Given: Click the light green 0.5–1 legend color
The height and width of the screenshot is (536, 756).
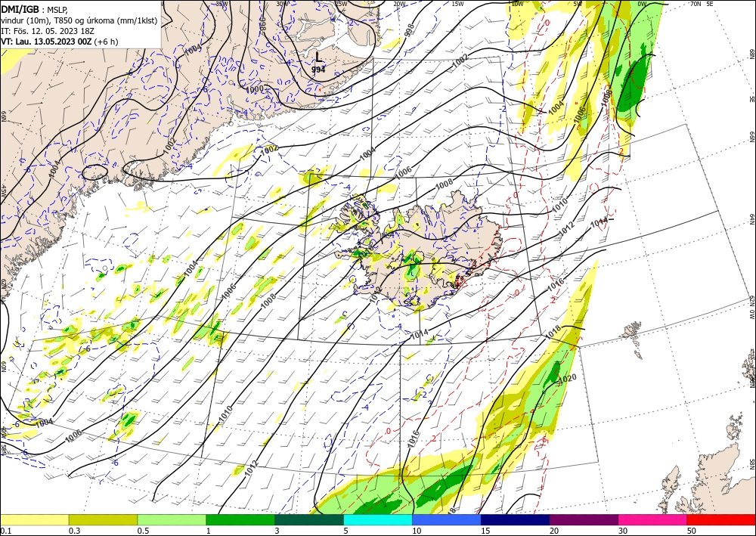Looking at the screenshot, I should pyautogui.click(x=172, y=519).
